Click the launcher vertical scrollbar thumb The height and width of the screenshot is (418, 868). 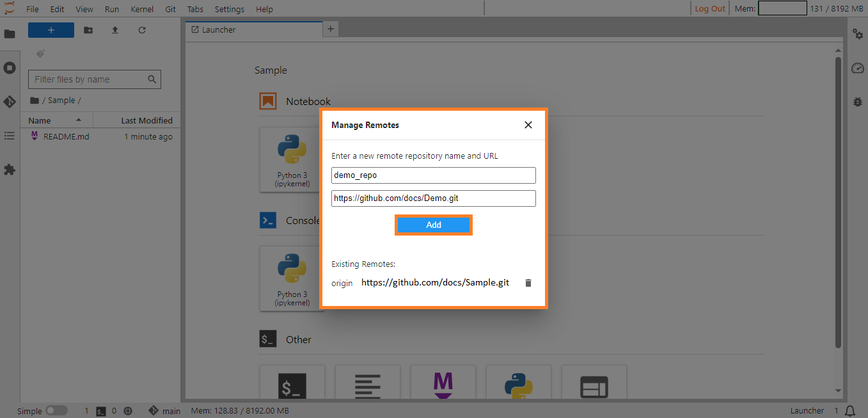pyautogui.click(x=838, y=202)
